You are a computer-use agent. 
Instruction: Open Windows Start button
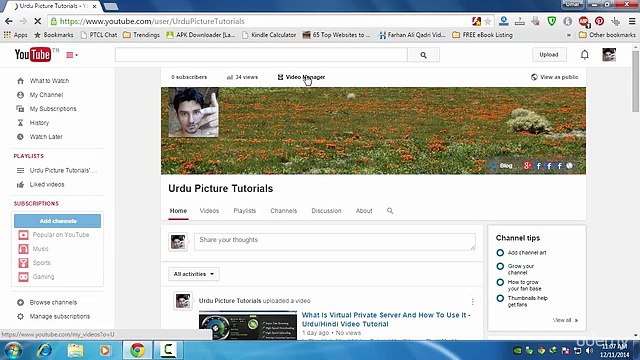point(13,350)
